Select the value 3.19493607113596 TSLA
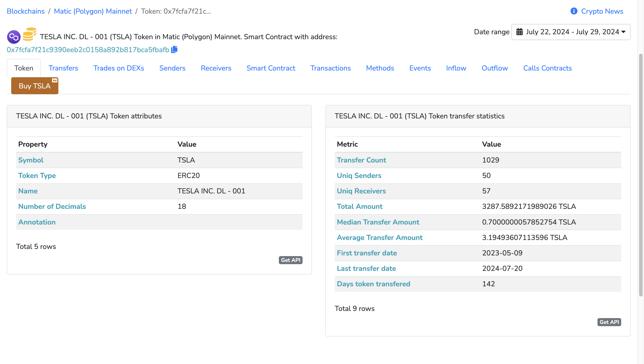Image resolution: width=644 pixels, height=364 pixels. point(525,237)
